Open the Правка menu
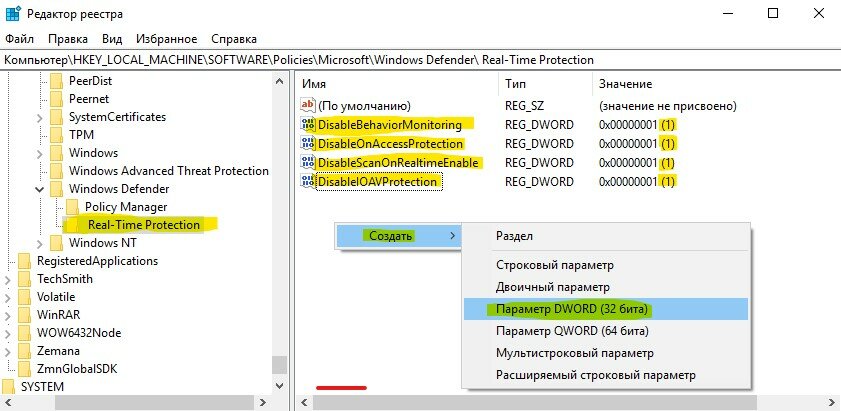The width and height of the screenshot is (841, 411). coord(68,39)
